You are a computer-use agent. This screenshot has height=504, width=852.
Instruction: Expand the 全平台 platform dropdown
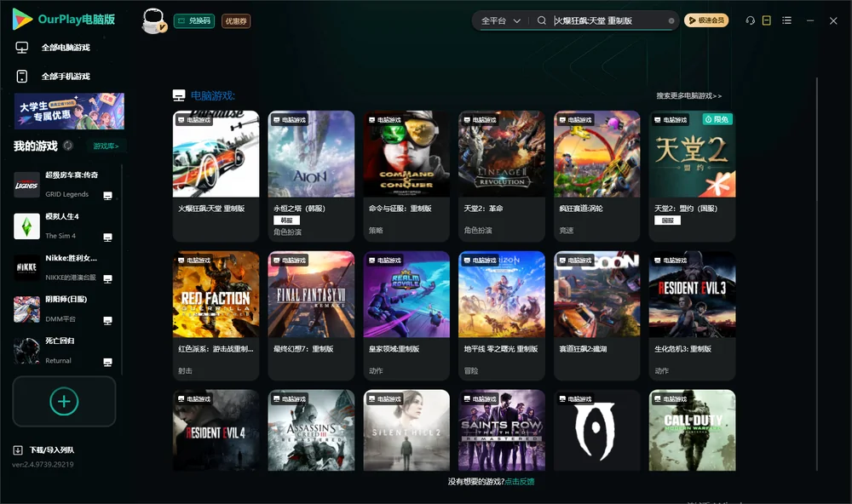click(500, 20)
